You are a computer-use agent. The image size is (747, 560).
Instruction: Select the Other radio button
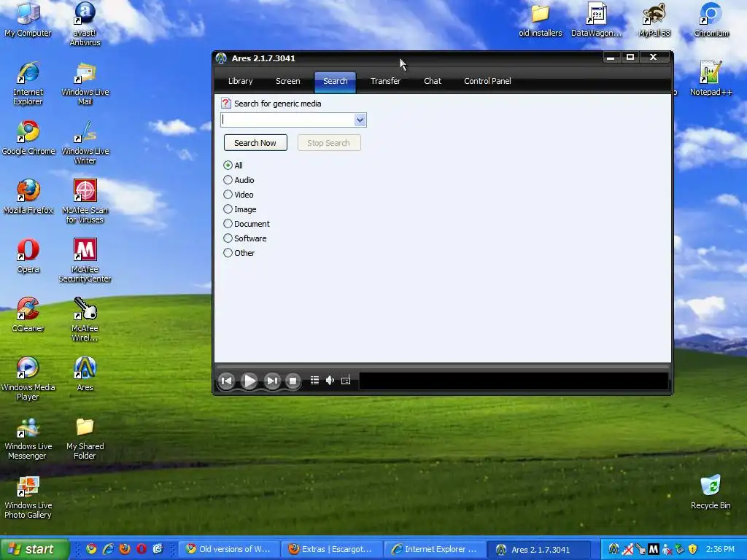(x=228, y=253)
